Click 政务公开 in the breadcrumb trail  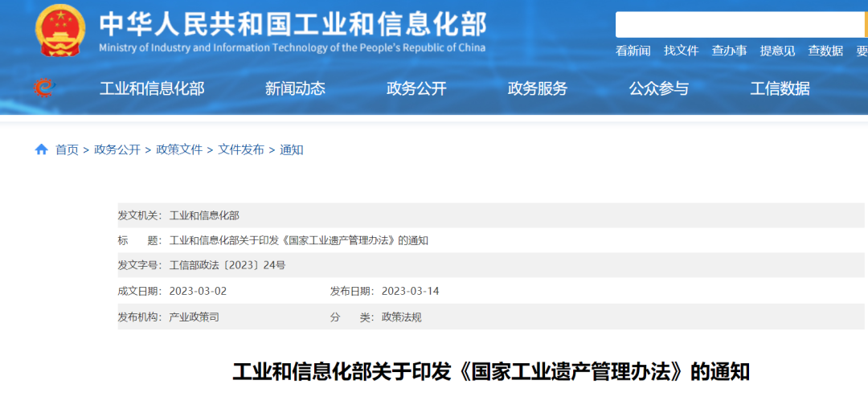coord(117,149)
